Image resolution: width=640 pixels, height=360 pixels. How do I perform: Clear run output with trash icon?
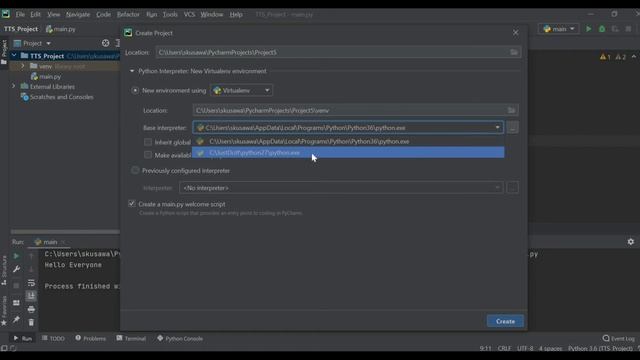[x=31, y=322]
